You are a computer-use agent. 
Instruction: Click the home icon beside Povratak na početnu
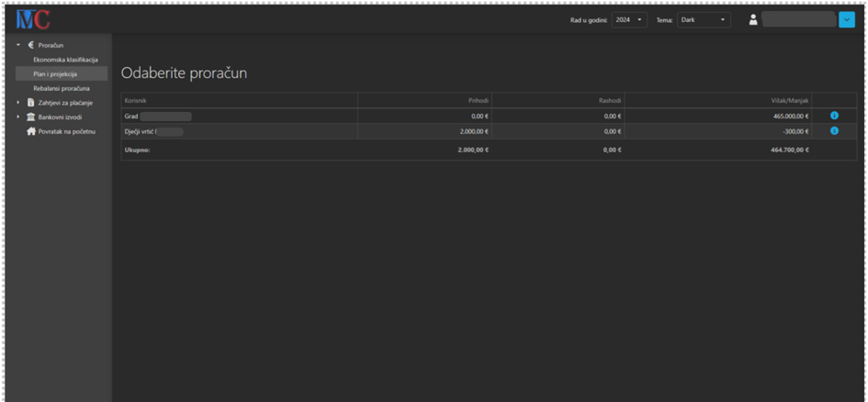coord(31,131)
